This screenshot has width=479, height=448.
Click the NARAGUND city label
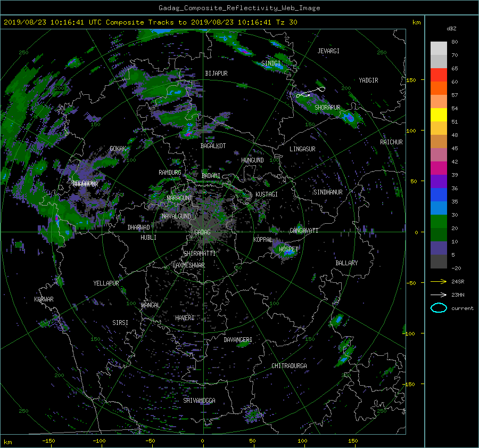pos(180,198)
